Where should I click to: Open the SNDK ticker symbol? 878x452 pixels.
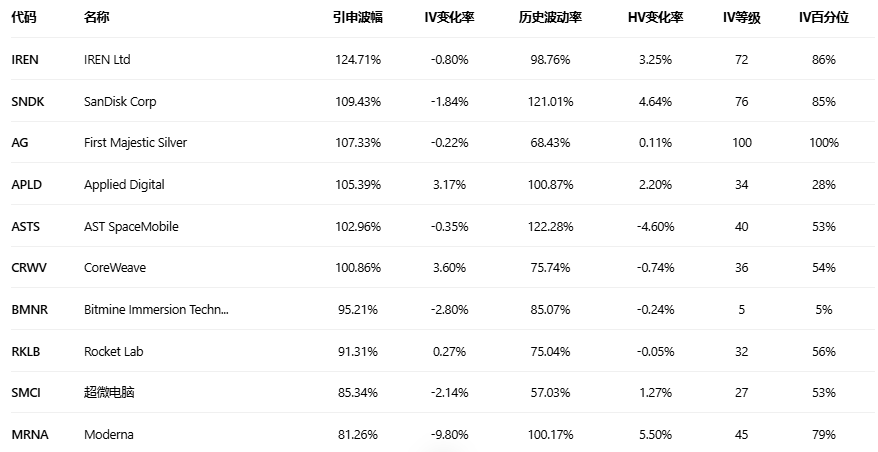(28, 101)
